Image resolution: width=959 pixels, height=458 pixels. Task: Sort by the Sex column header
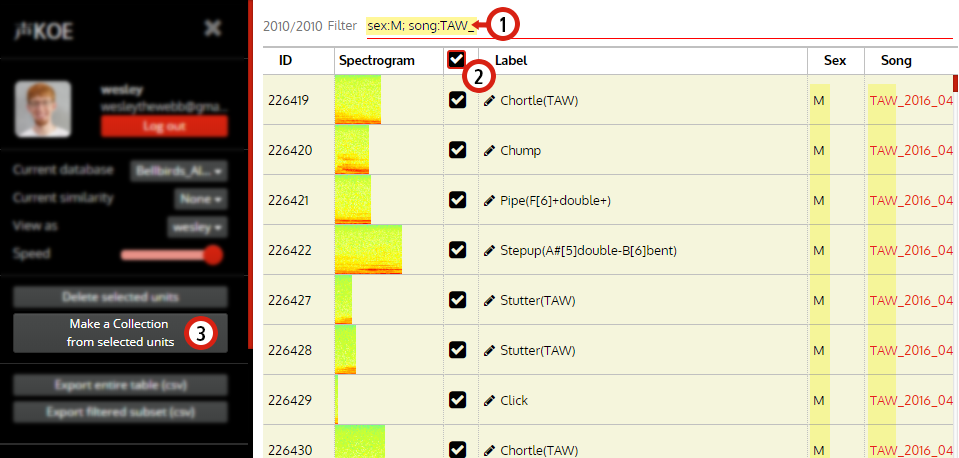(x=835, y=61)
